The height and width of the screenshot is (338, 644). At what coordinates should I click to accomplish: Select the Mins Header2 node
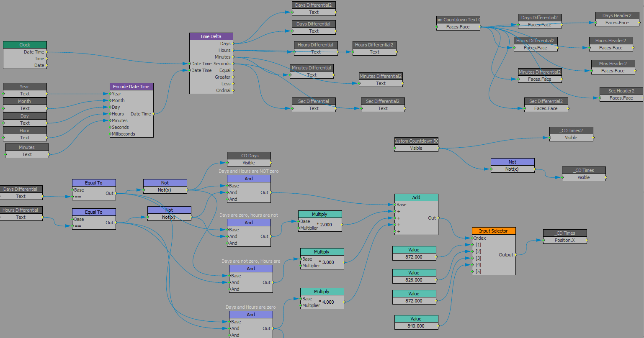[x=613, y=67]
